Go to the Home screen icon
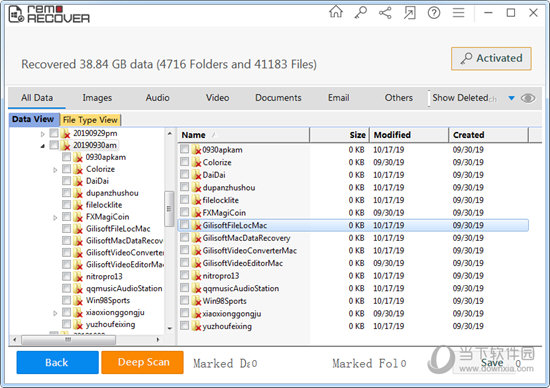The height and width of the screenshot is (388, 550). pyautogui.click(x=336, y=13)
